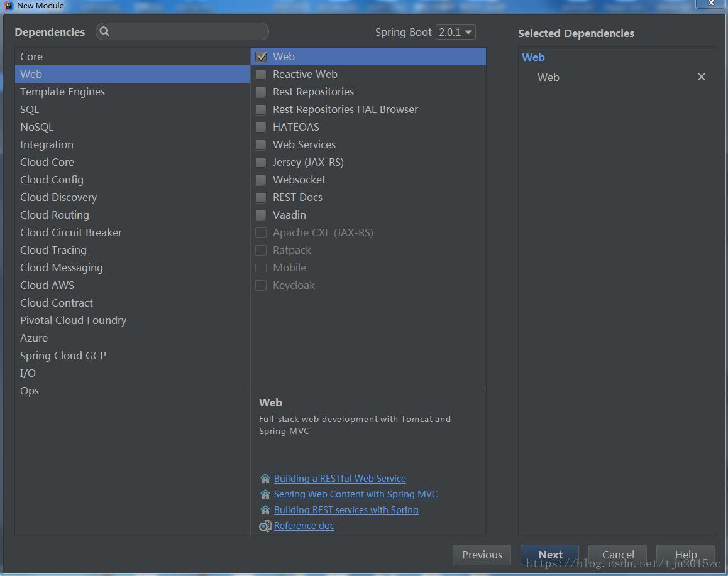The height and width of the screenshot is (576, 728).
Task: Remove Web from Selected Dependencies with X
Action: coord(701,77)
